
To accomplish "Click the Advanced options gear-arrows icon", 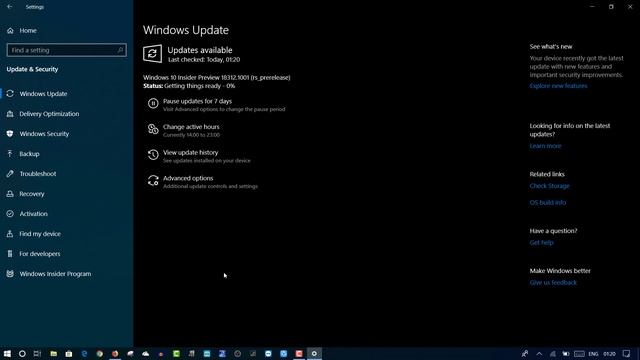I will (153, 180).
